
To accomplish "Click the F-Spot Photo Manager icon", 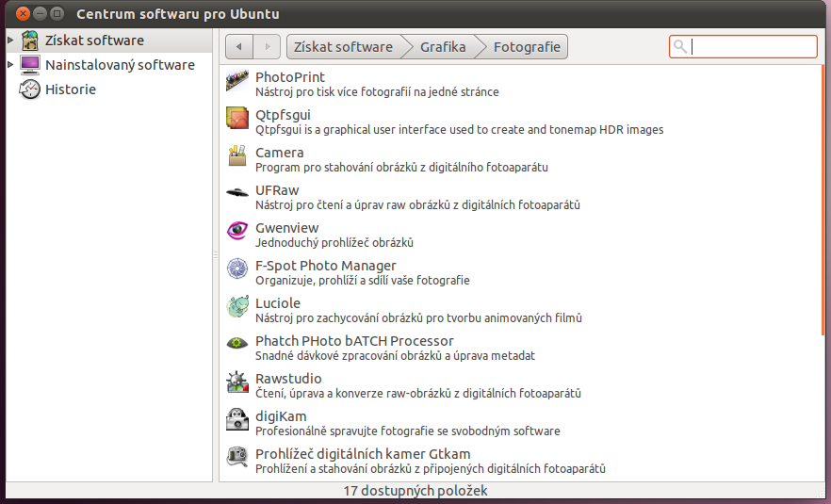I will (236, 268).
